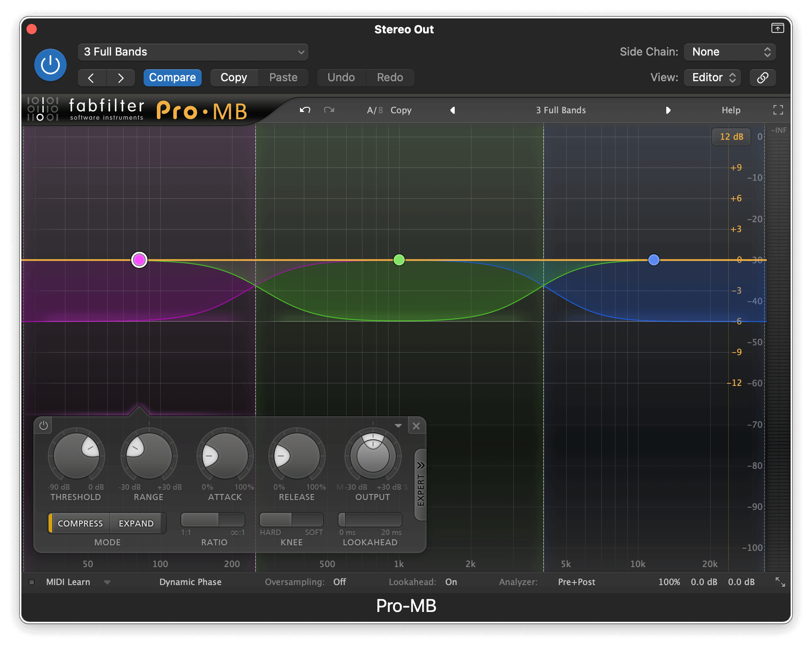This screenshot has height=647, width=812.
Task: Click the resize interface corner icon
Action: [x=780, y=582]
